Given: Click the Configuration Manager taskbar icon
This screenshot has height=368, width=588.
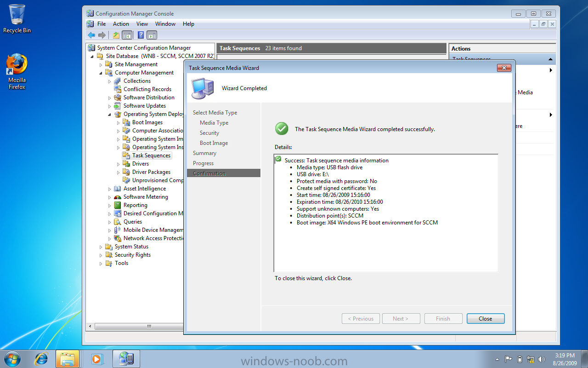Looking at the screenshot, I should coord(126,358).
